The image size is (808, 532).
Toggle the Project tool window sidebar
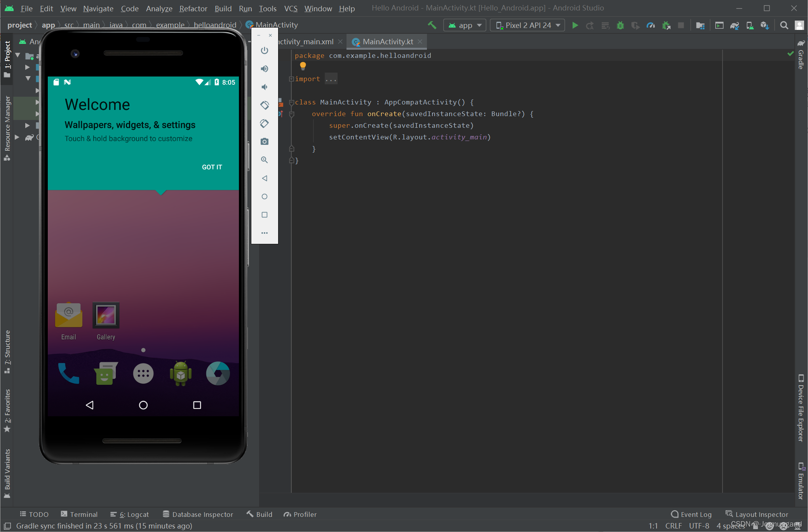click(x=7, y=58)
